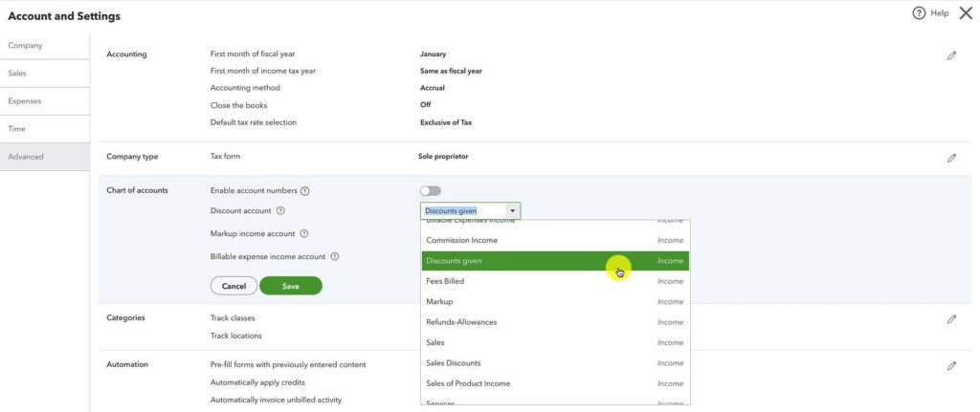Screen dimensions: 980x412
Task: Click Automatically apply credits row label
Action: [257, 382]
